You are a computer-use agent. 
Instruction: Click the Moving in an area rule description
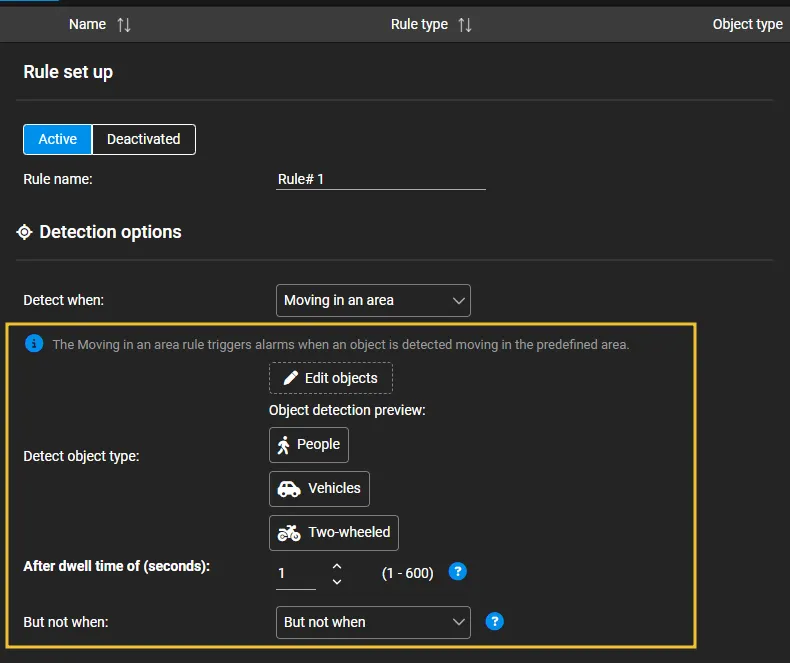coord(341,345)
